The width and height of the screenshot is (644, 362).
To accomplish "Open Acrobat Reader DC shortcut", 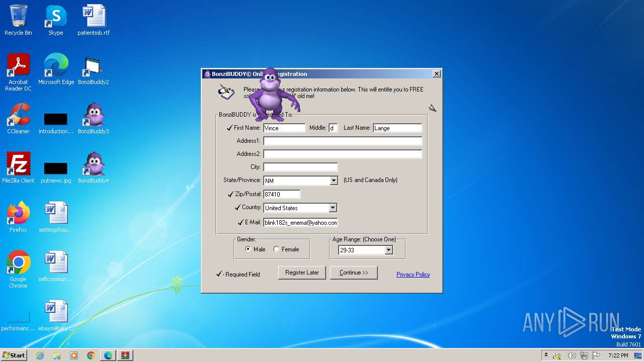I will 18,72.
